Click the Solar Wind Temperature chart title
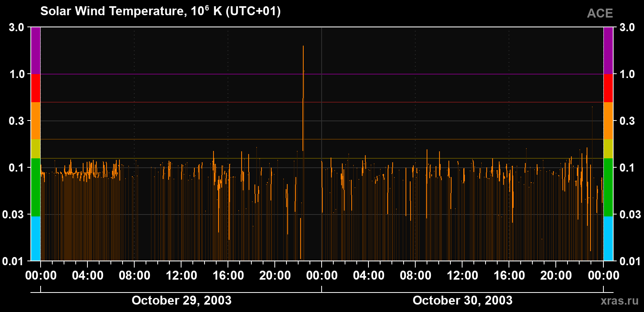The width and height of the screenshot is (644, 312). 160,11
